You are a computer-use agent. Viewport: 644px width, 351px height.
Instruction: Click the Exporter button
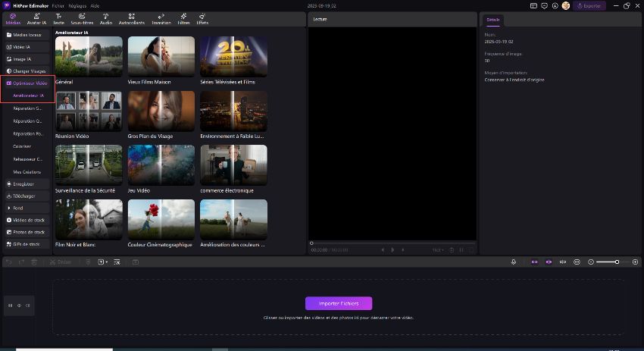[x=589, y=6]
